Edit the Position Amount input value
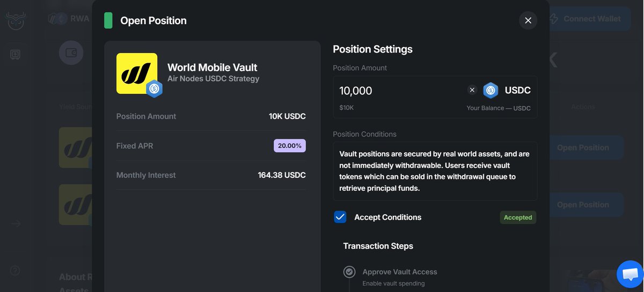644x292 pixels. tap(397, 91)
